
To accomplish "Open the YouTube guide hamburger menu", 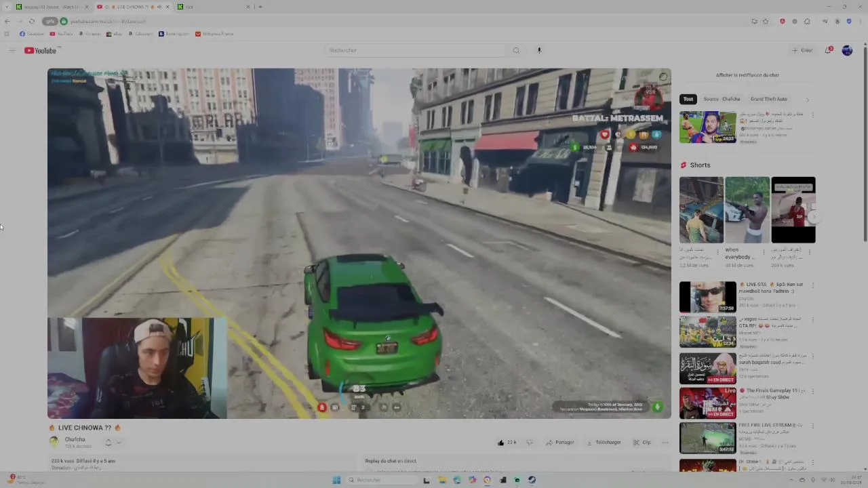I will [x=12, y=51].
